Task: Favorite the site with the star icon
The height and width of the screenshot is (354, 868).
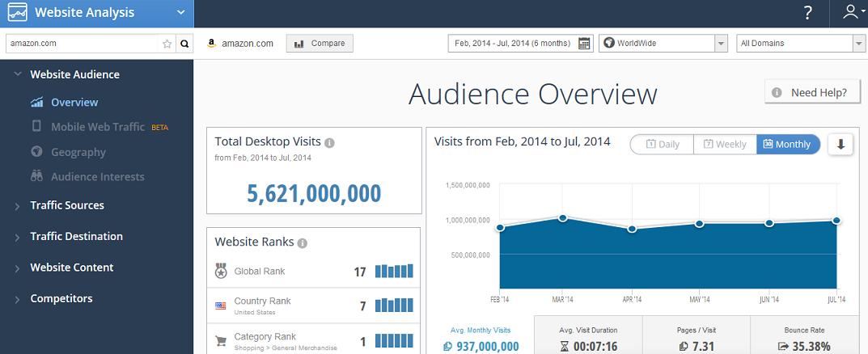Action: pyautogui.click(x=167, y=44)
